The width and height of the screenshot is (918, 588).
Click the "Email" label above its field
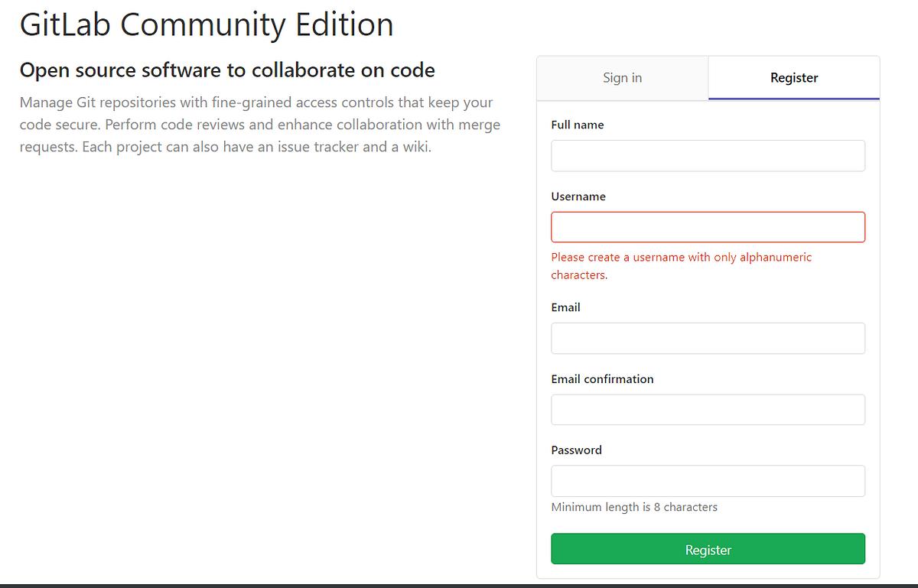coord(565,307)
